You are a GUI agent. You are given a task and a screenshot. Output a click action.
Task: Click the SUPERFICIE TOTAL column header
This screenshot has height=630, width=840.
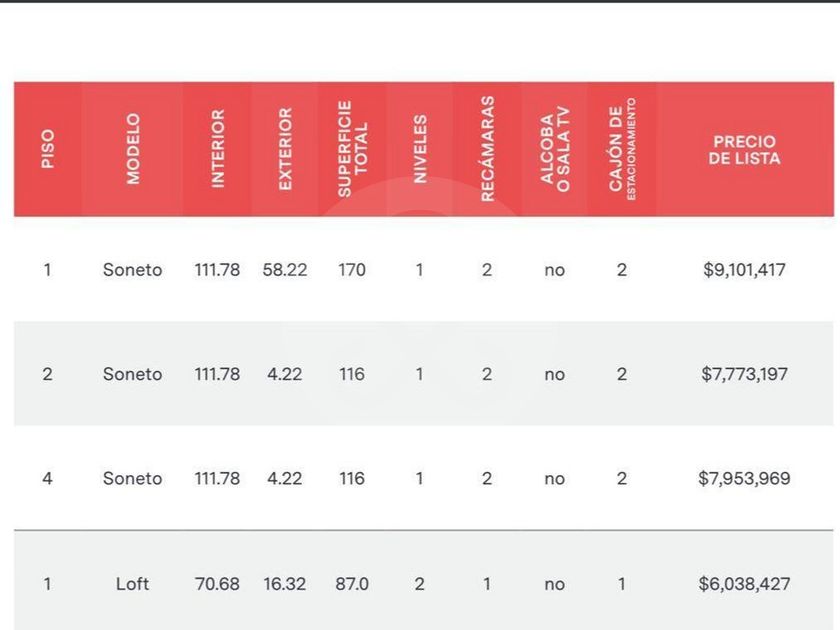coord(352,149)
